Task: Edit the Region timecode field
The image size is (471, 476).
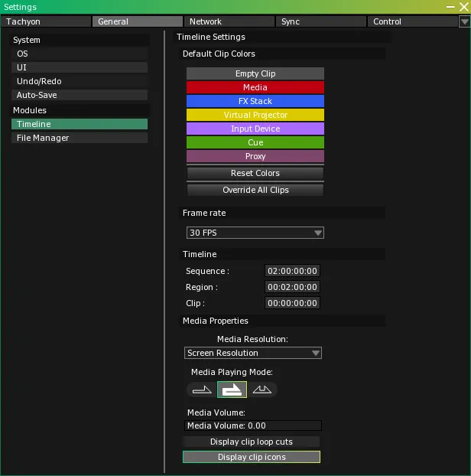Action: pyautogui.click(x=292, y=287)
